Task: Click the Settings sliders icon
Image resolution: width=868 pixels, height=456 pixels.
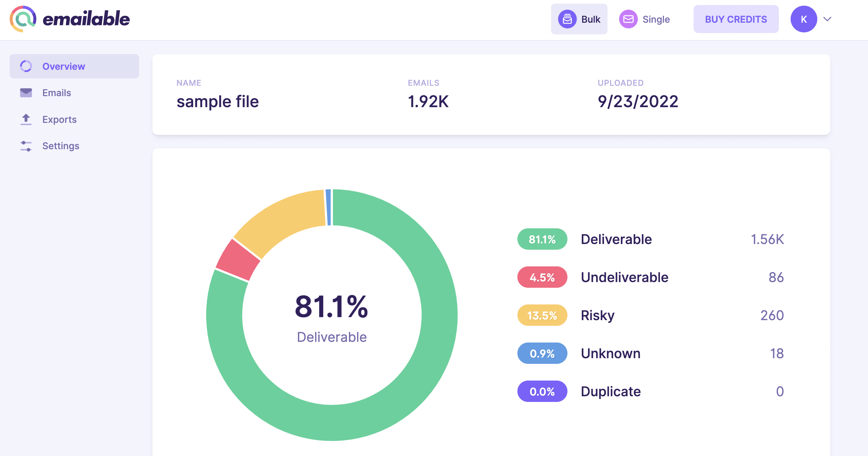Action: [26, 146]
